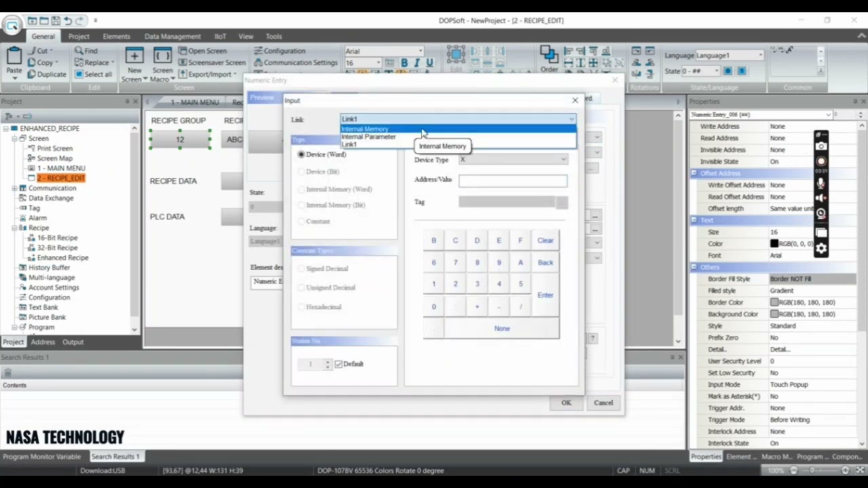
Task: Click the keypad None button
Action: (502, 329)
